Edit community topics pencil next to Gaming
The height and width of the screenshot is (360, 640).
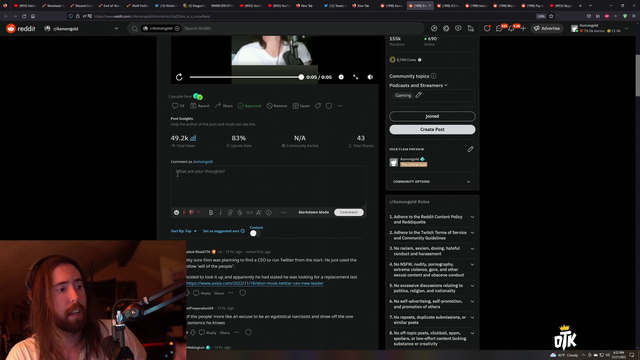click(418, 95)
